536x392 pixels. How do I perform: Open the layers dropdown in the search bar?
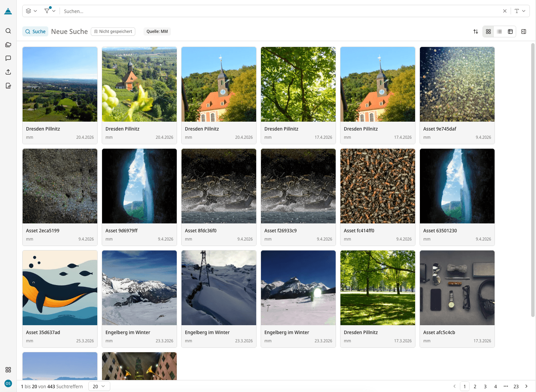point(32,11)
